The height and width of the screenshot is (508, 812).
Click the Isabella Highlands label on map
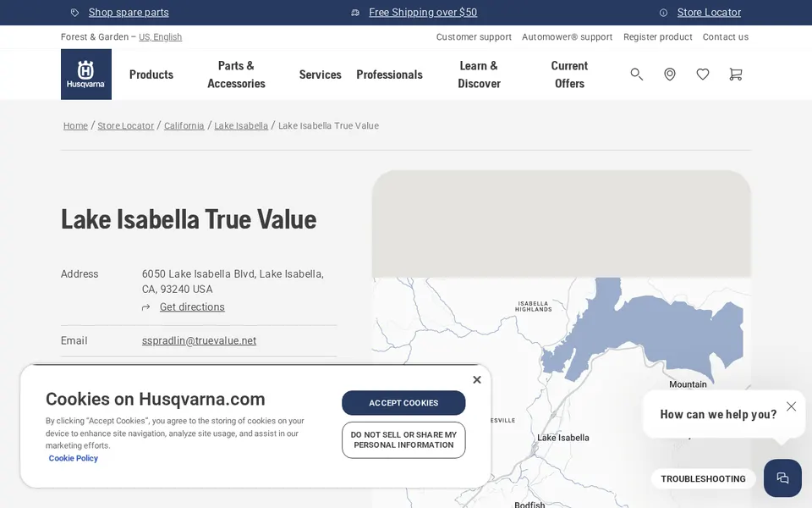click(x=534, y=306)
